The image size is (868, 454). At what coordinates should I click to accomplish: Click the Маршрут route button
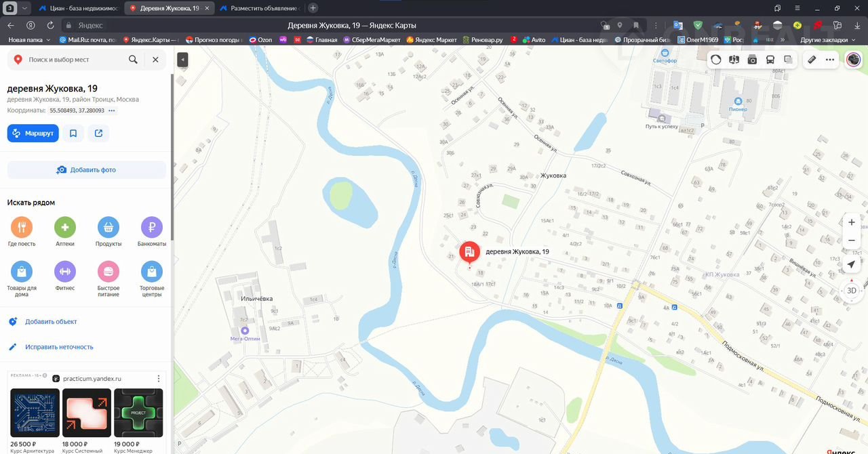pyautogui.click(x=33, y=133)
